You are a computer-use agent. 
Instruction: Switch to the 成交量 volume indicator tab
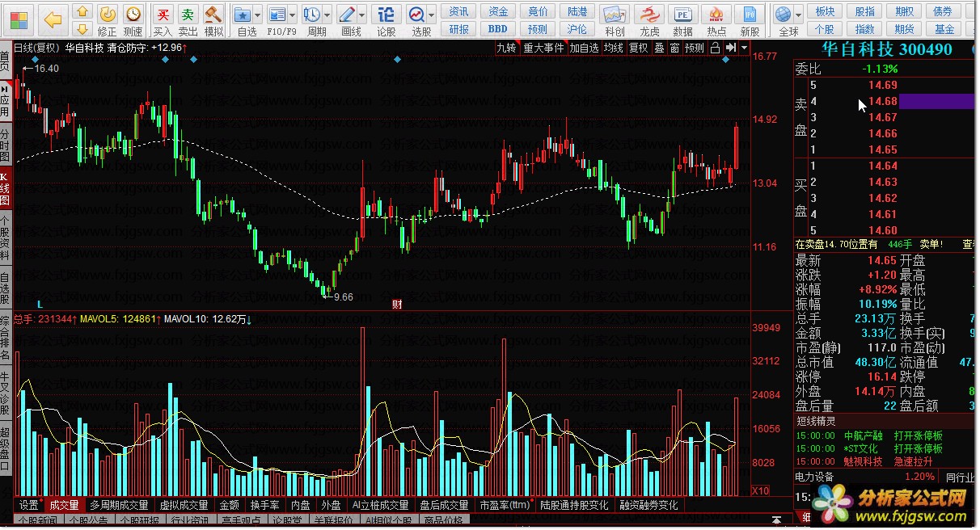pos(65,505)
